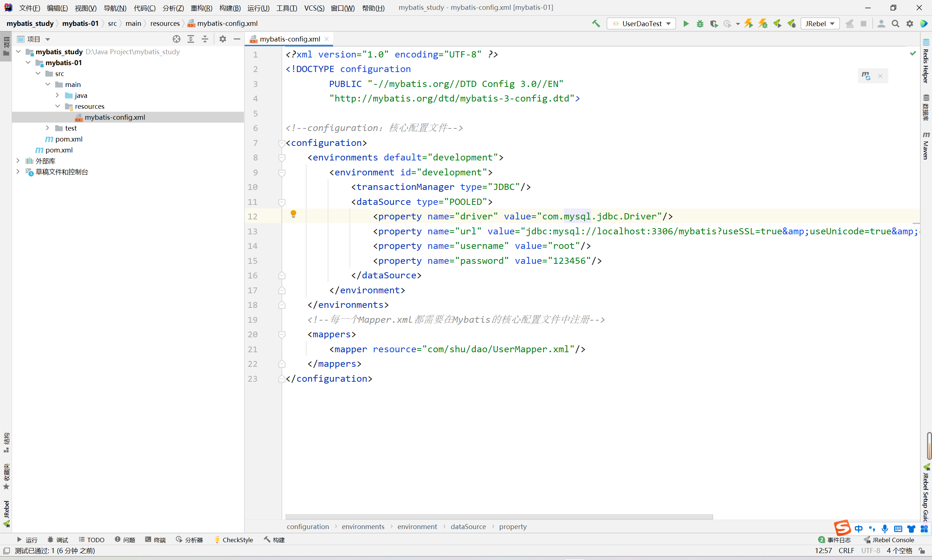932x560 pixels.
Task: Click the Debug bug icon
Action: coord(700,24)
